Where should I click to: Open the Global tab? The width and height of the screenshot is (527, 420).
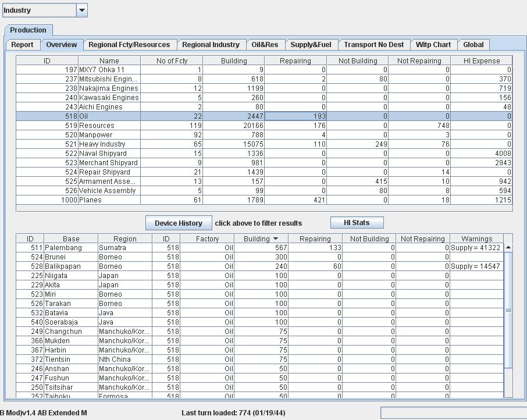[473, 45]
